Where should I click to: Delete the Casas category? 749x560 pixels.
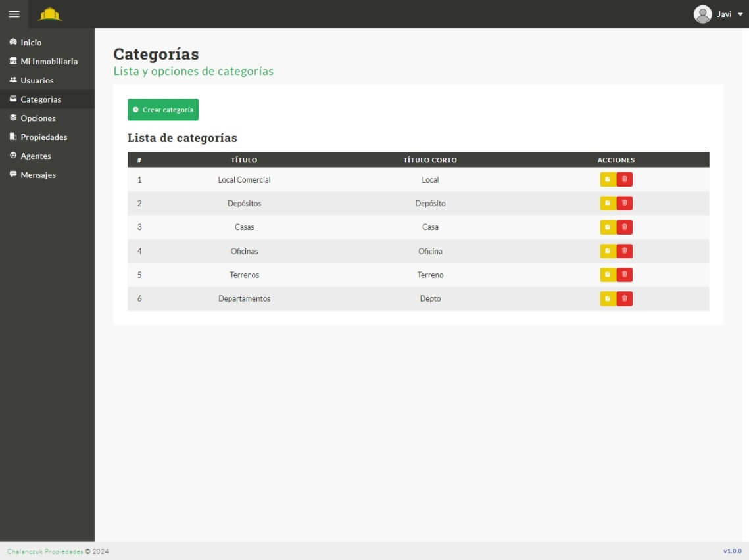pos(625,227)
